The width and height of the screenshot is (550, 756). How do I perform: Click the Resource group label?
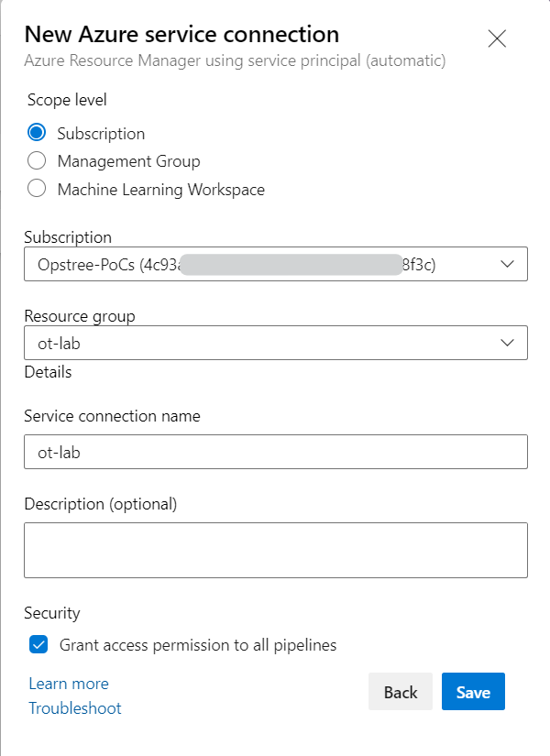[80, 316]
